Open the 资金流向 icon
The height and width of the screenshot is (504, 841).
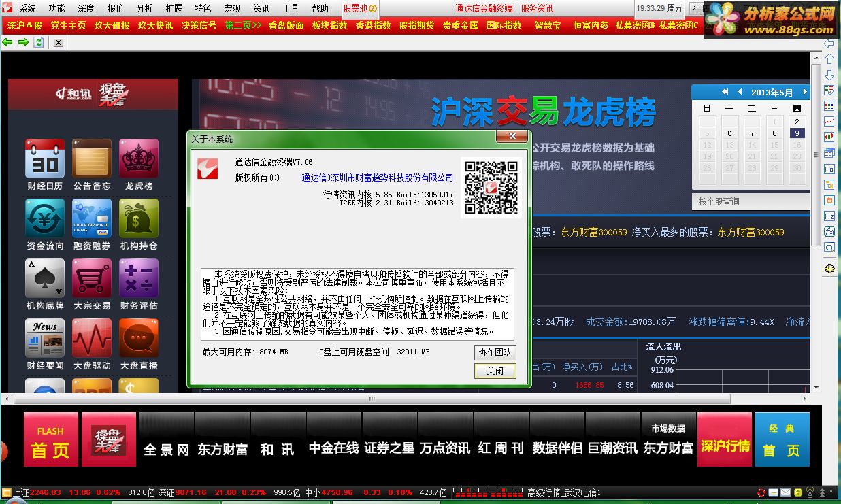45,218
